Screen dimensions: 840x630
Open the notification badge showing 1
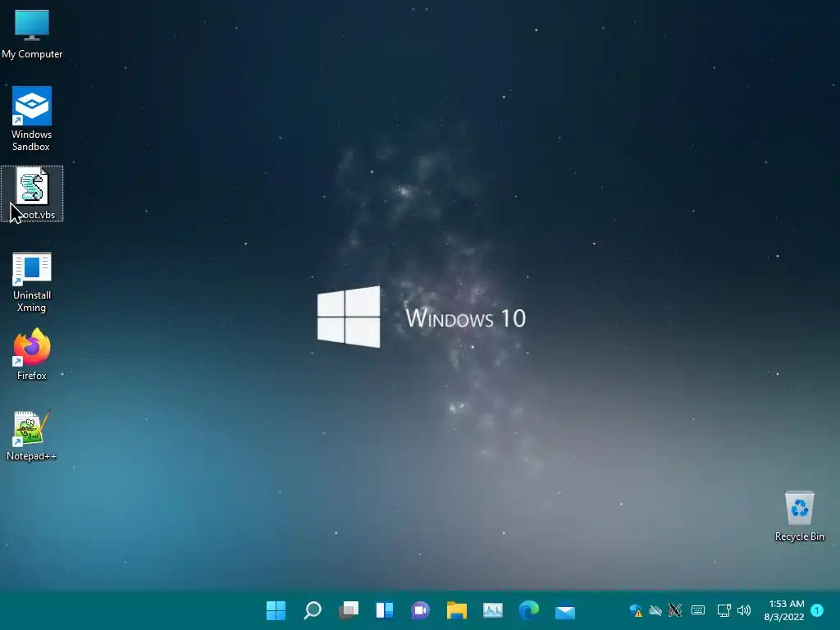pos(817,610)
